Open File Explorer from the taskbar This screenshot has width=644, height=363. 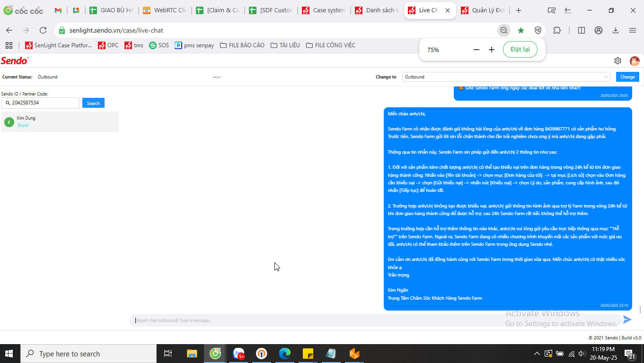click(x=192, y=354)
